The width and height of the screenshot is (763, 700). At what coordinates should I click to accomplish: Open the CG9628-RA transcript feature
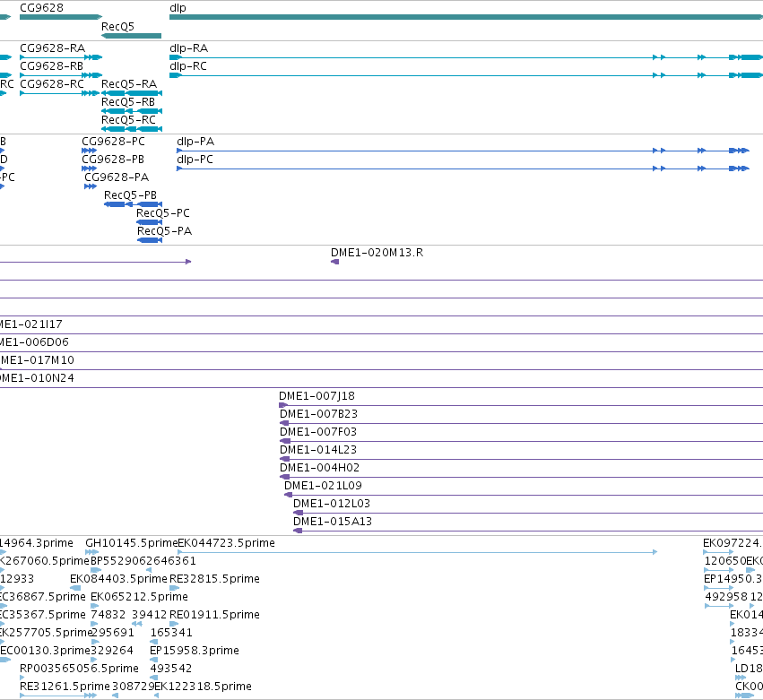[61, 57]
